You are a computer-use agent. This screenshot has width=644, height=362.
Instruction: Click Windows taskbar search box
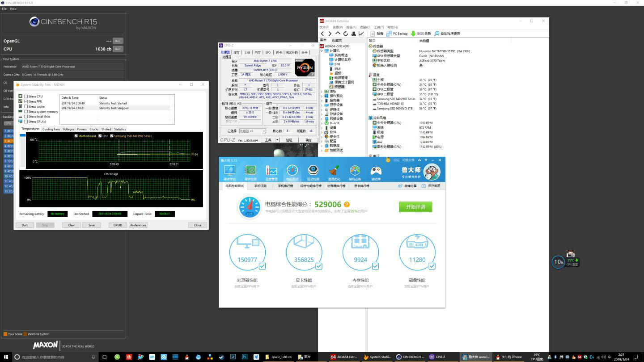(x=55, y=357)
